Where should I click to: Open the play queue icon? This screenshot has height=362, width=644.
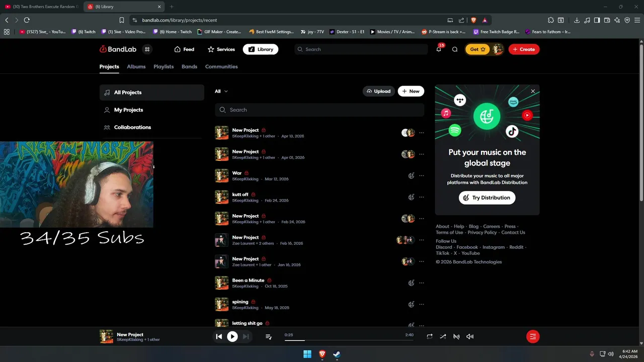click(269, 336)
